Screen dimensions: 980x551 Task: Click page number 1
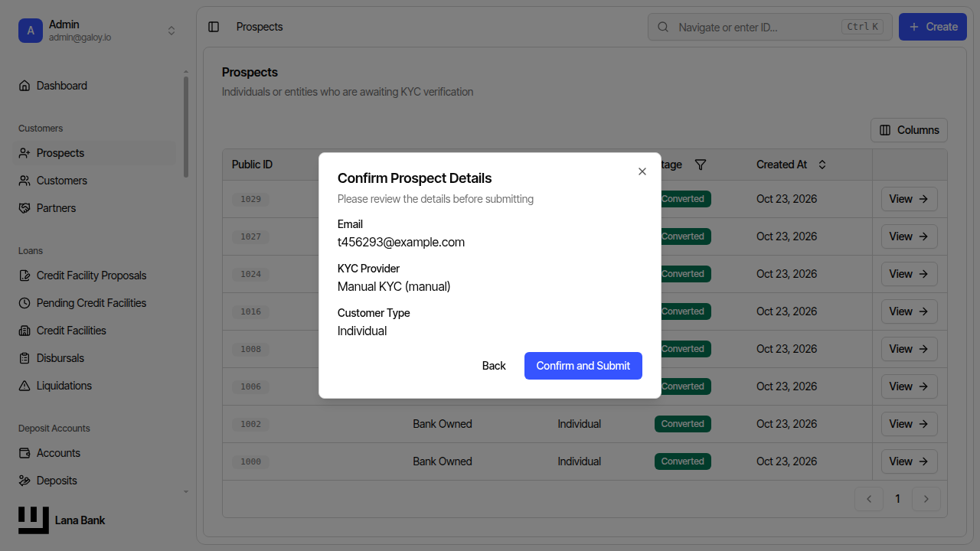pos(898,499)
